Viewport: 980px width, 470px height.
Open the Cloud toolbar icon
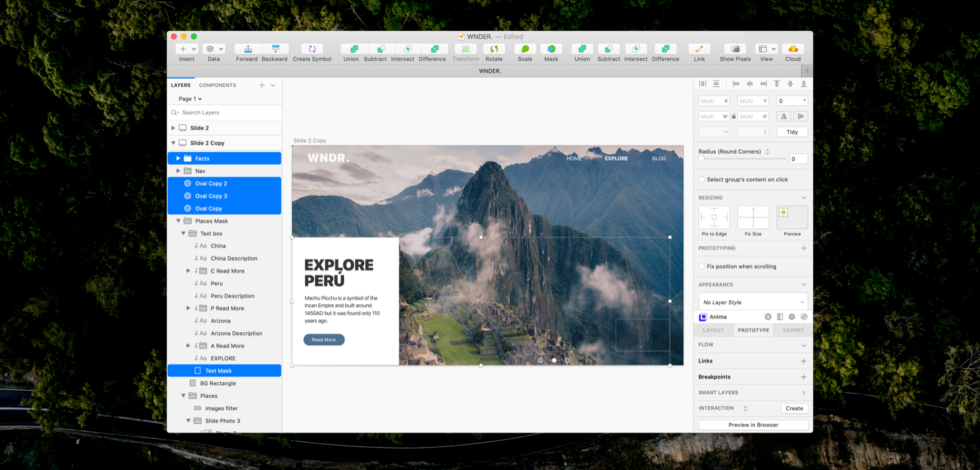click(x=793, y=49)
